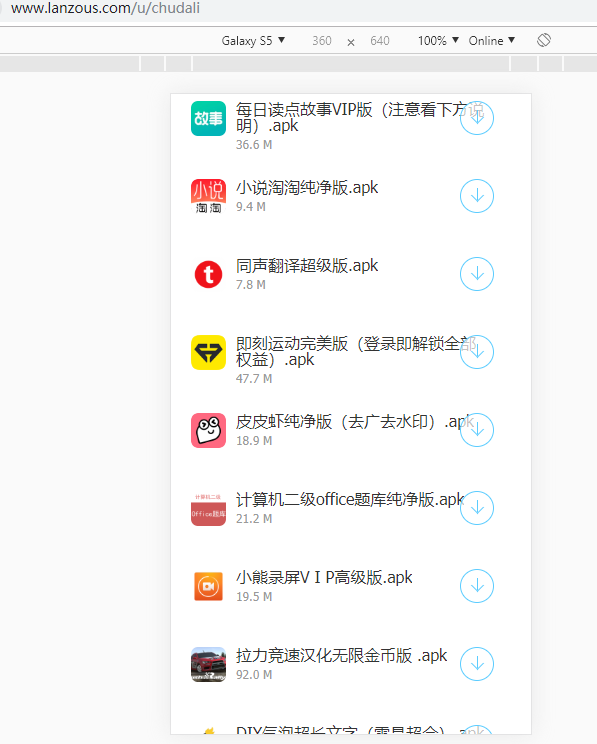Open the 同声翻译超级版.apk file link
This screenshot has height=744, width=597.
(x=307, y=266)
